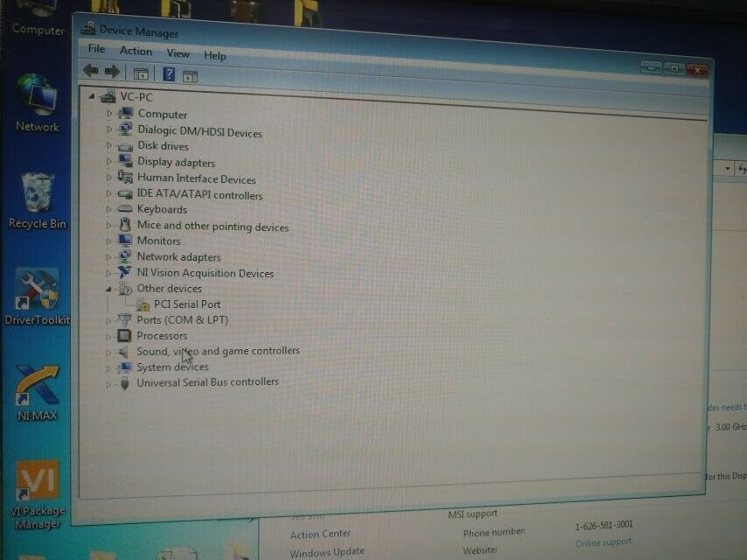Open the File menu

tap(96, 49)
